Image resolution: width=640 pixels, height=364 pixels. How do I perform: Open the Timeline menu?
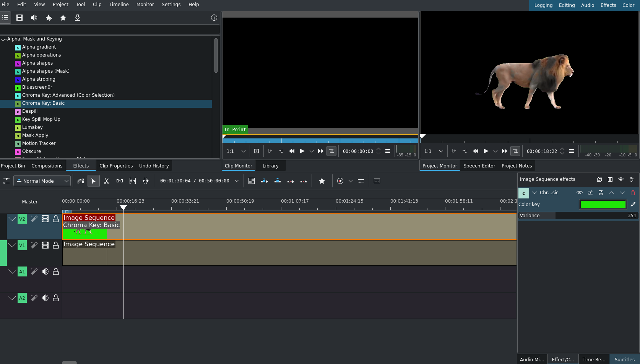pos(119,5)
